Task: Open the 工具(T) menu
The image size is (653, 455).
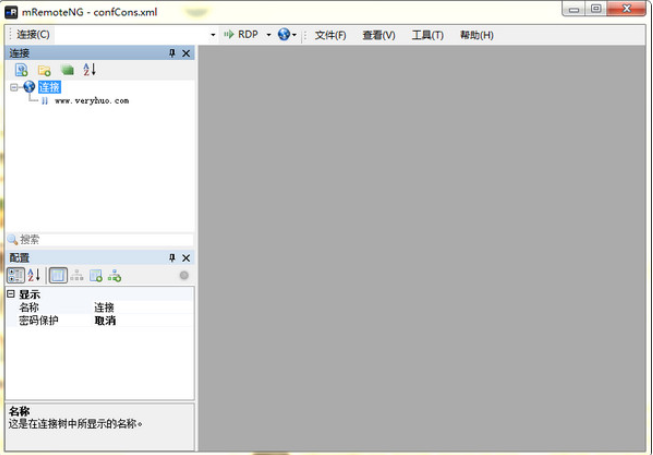Action: (427, 35)
